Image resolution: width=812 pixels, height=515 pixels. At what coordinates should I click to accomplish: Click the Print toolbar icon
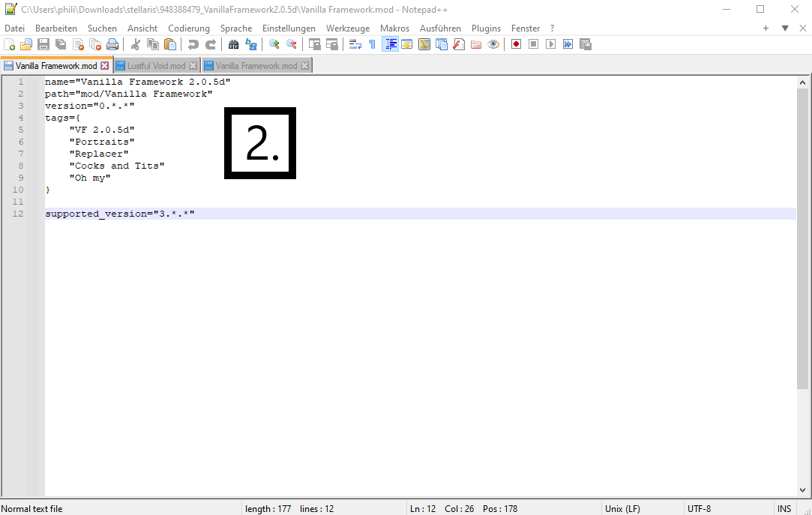[112, 44]
